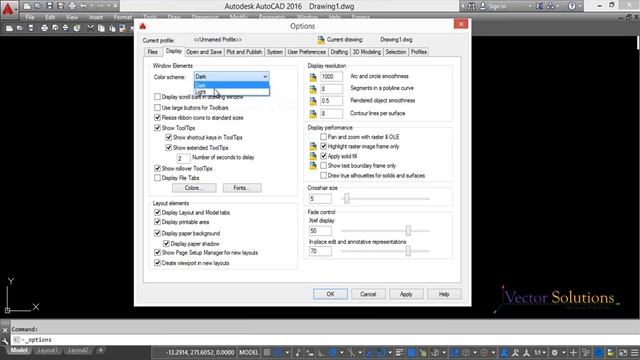The height and width of the screenshot is (360, 640).
Task: Enable Use large buttons for Toolbars
Action: point(157,107)
